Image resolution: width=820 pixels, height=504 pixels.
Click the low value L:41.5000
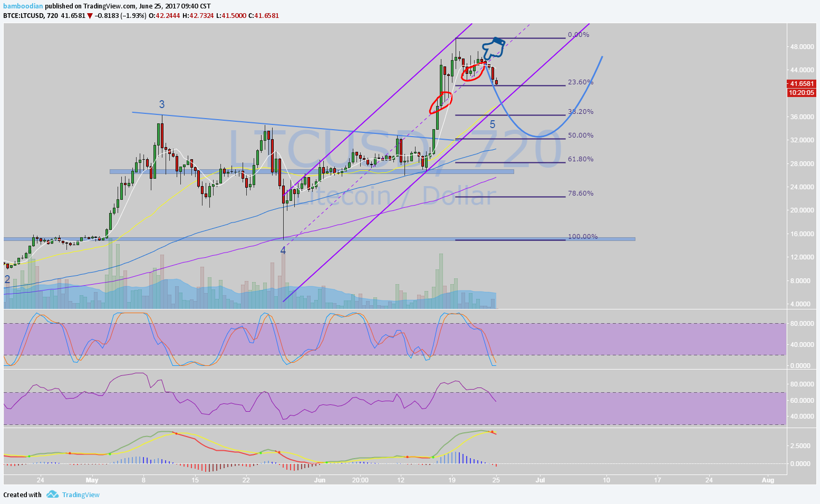(231, 16)
